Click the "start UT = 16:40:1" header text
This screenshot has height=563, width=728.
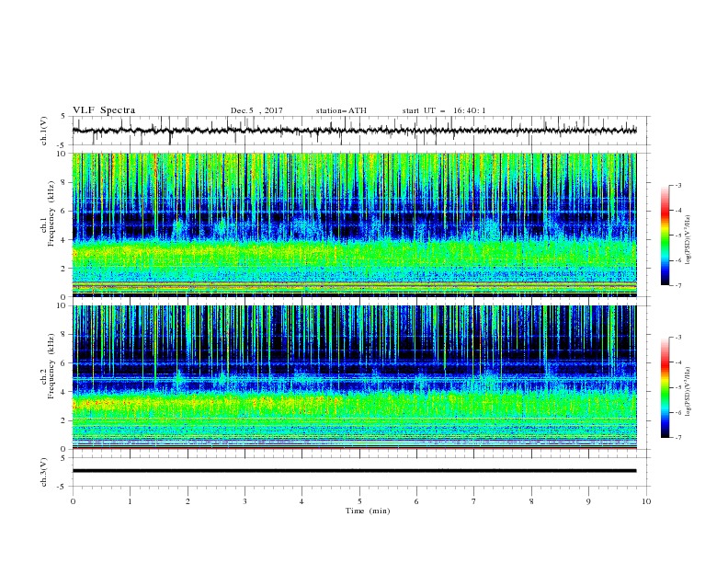tap(444, 110)
